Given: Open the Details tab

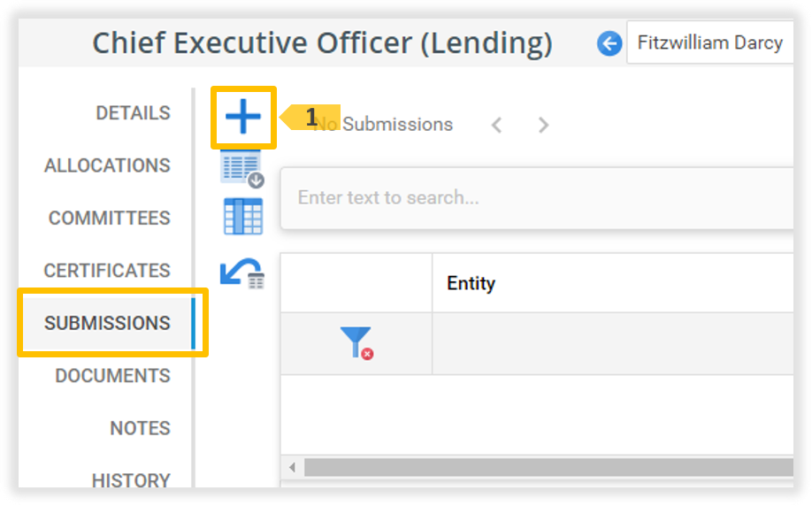Looking at the screenshot, I should pos(133,113).
